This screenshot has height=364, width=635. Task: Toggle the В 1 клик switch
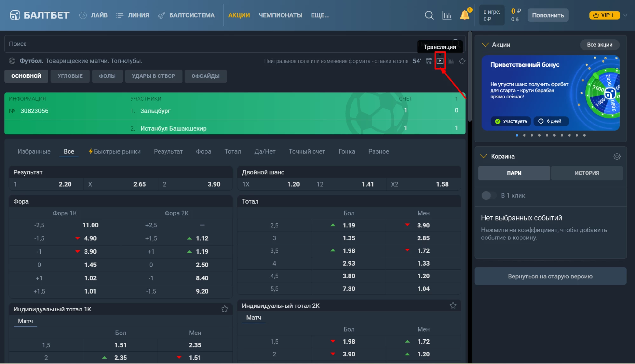click(x=489, y=195)
